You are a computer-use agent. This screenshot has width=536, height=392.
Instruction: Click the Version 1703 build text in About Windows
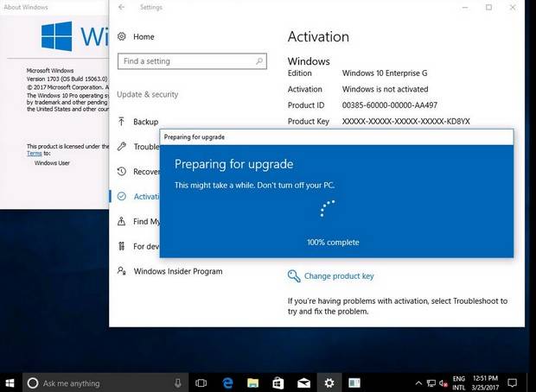pyautogui.click(x=67, y=79)
